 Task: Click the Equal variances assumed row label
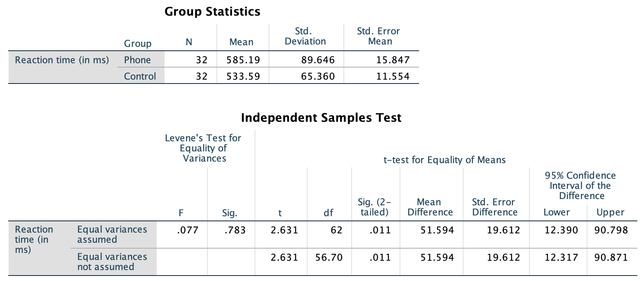tap(112, 234)
